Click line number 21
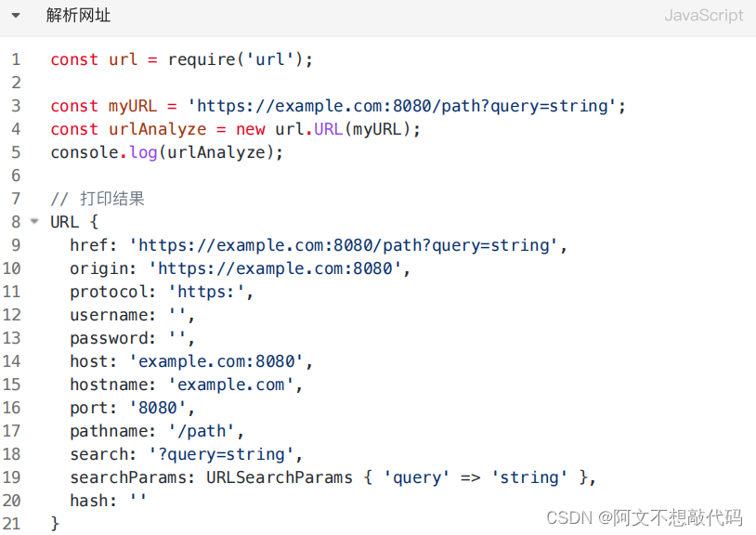This screenshot has width=756, height=535. pos(11,523)
